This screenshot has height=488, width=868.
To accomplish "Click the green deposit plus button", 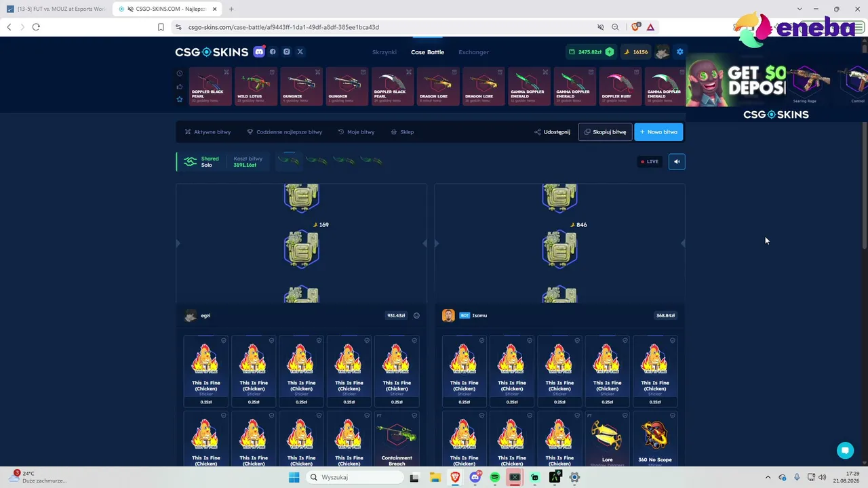I will 610,52.
